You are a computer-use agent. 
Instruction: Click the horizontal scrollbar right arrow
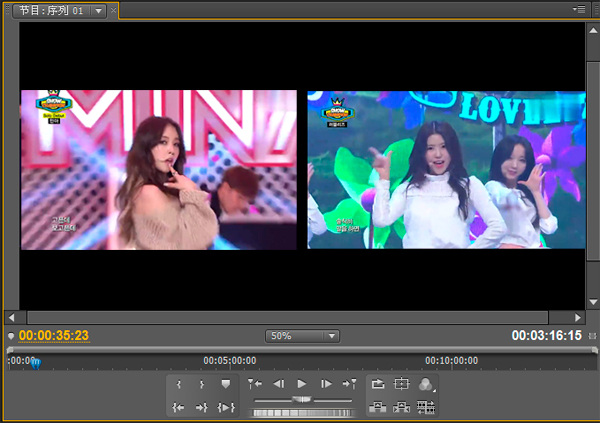(578, 317)
